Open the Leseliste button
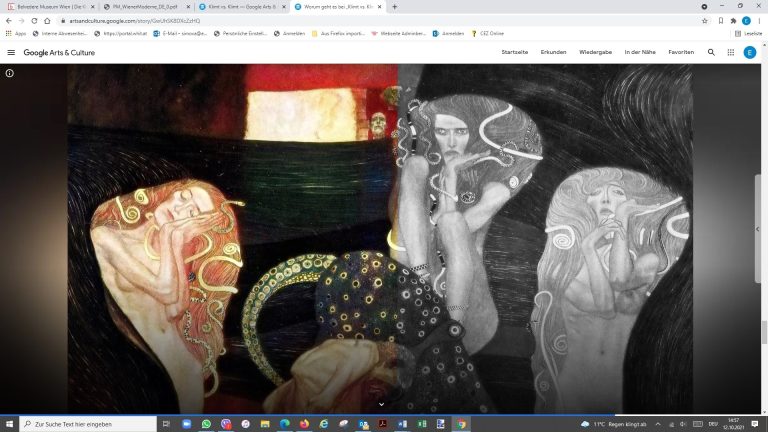 748,33
